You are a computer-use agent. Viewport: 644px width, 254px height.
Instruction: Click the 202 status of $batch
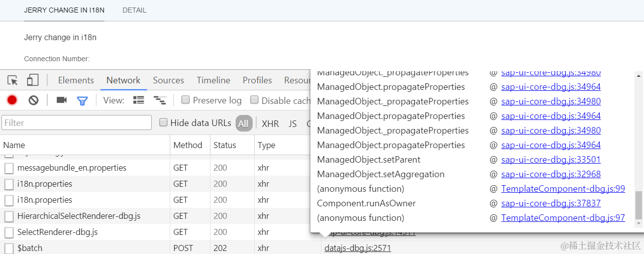coord(220,248)
